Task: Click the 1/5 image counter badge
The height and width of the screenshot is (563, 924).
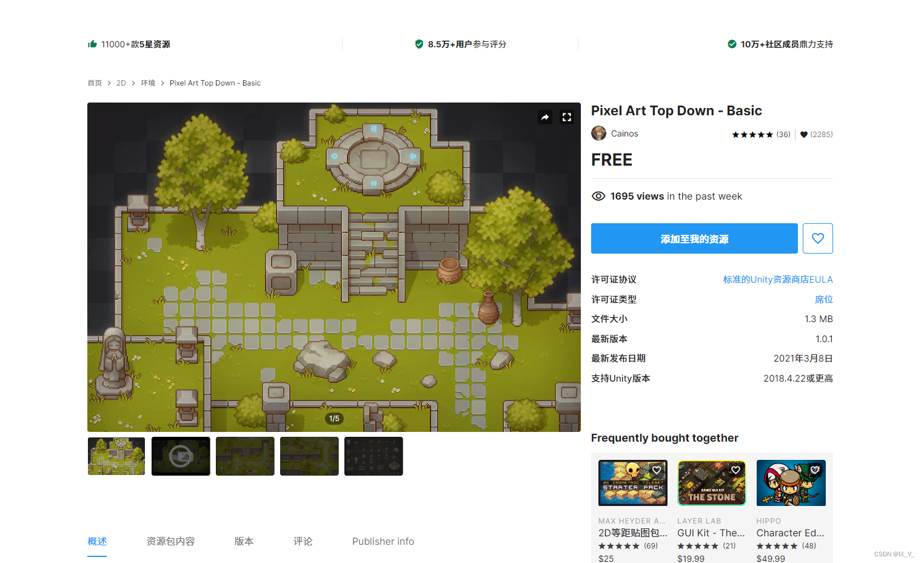Action: [334, 419]
